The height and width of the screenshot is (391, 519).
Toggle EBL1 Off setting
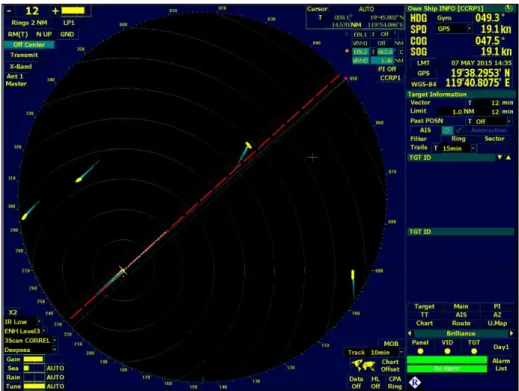(385, 34)
